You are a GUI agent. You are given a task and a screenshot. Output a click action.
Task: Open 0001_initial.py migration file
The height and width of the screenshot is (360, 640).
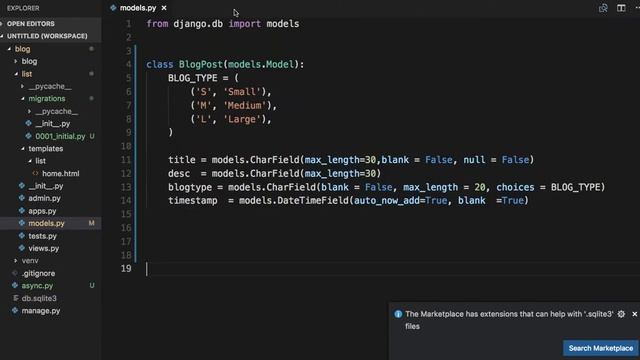coord(60,136)
